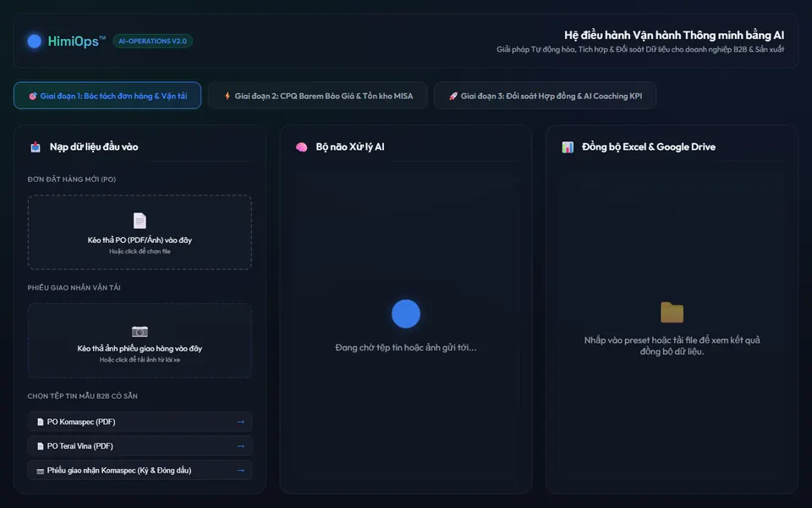
Task: Click the Giải pháp Tự động hóa subtitle
Action: click(640, 49)
